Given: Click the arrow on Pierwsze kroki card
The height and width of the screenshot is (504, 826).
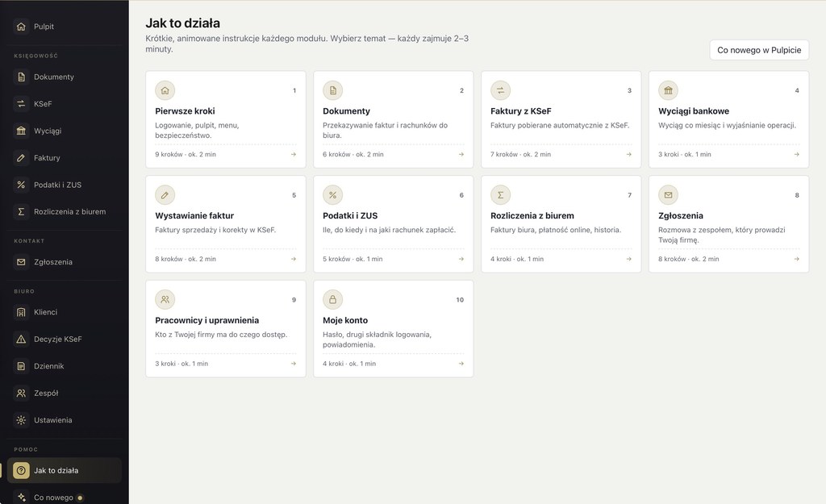Looking at the screenshot, I should [294, 154].
